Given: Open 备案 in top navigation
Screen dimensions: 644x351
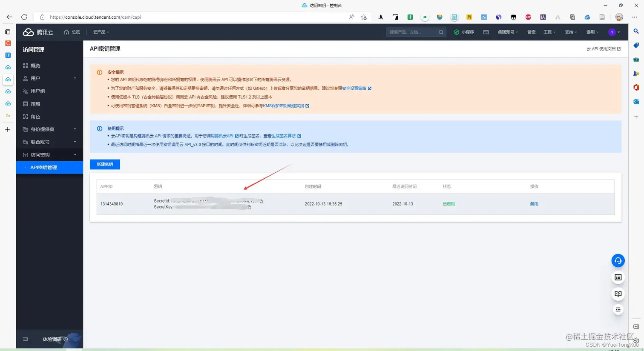Looking at the screenshot, I should 532,32.
